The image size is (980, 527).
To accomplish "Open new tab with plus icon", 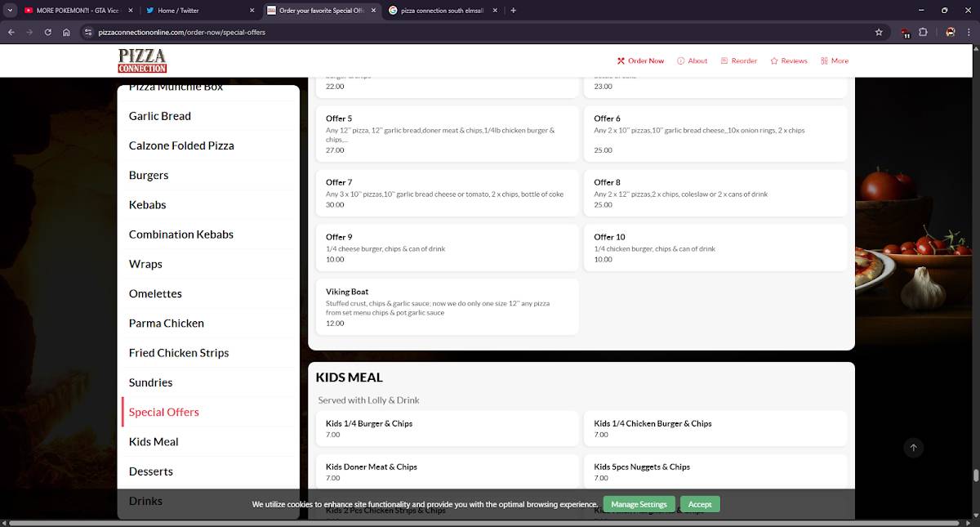I will pos(513,11).
